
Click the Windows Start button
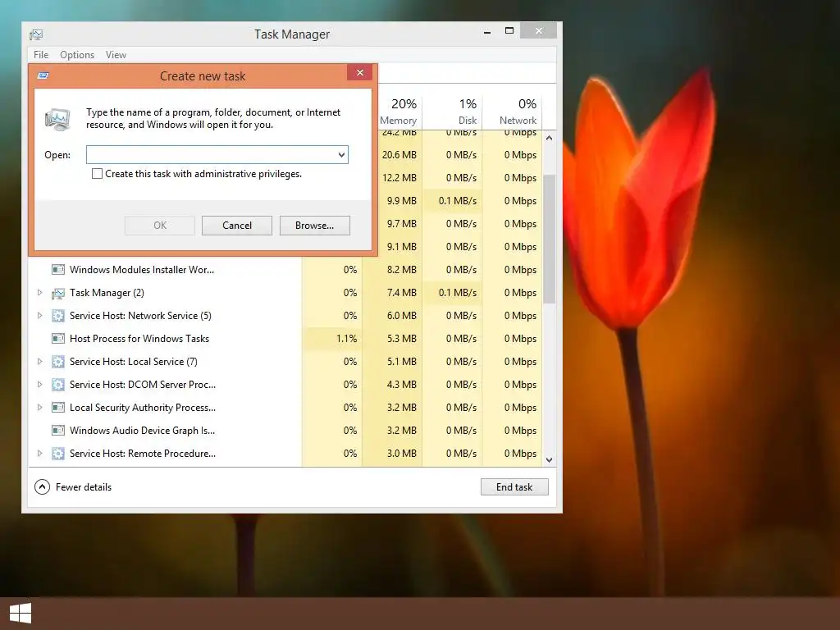[x=21, y=613]
